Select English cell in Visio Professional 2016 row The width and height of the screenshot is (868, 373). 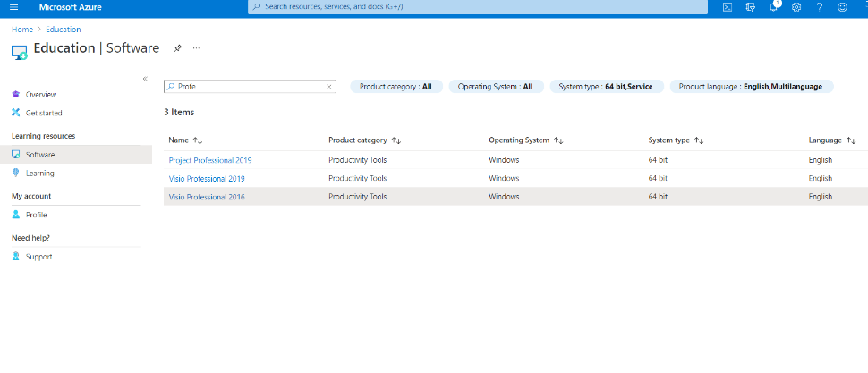point(821,197)
